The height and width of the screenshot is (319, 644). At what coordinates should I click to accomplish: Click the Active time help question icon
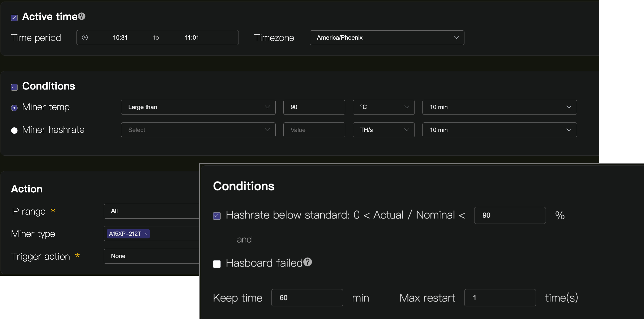tap(82, 16)
